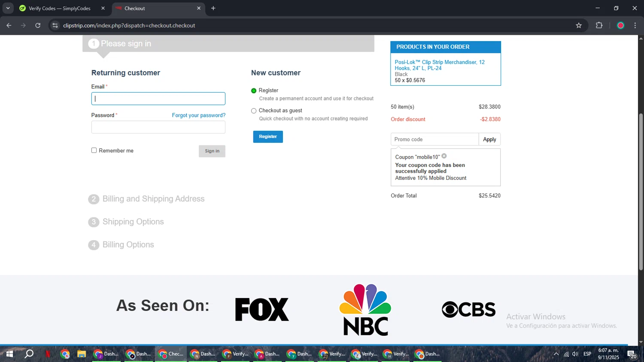The width and height of the screenshot is (644, 362).
Task: Open the network Wi-Fi tray icon
Action: [566, 354]
